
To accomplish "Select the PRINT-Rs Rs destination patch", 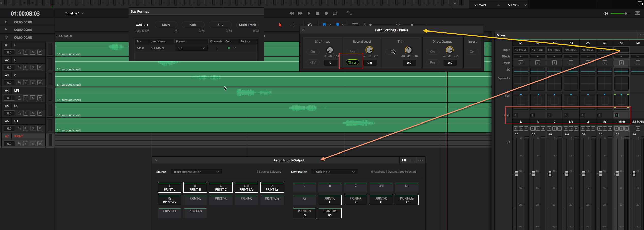I will (x=330, y=213).
